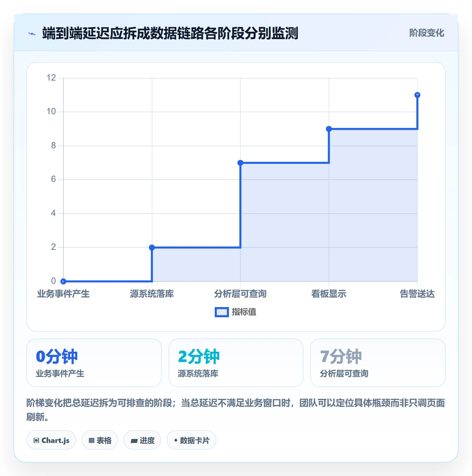Click the y-axis value 4
This screenshot has width=472, height=476.
[x=54, y=213]
